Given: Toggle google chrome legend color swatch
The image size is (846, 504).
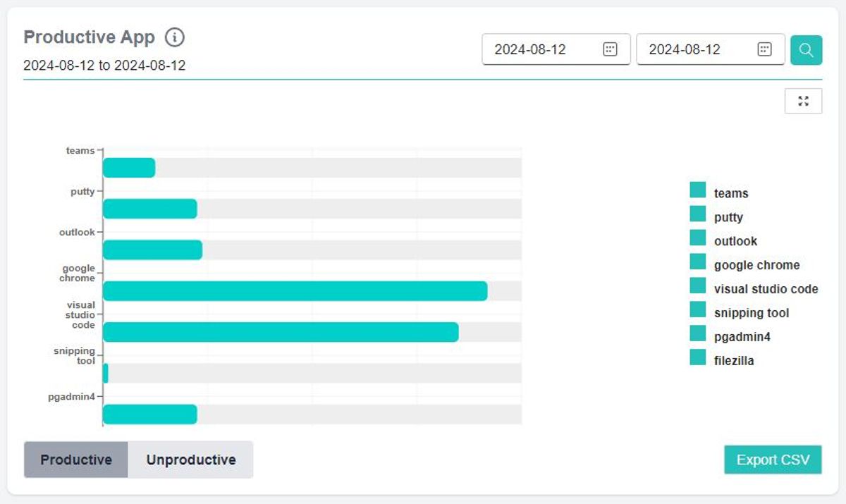Looking at the screenshot, I should pos(698,262).
